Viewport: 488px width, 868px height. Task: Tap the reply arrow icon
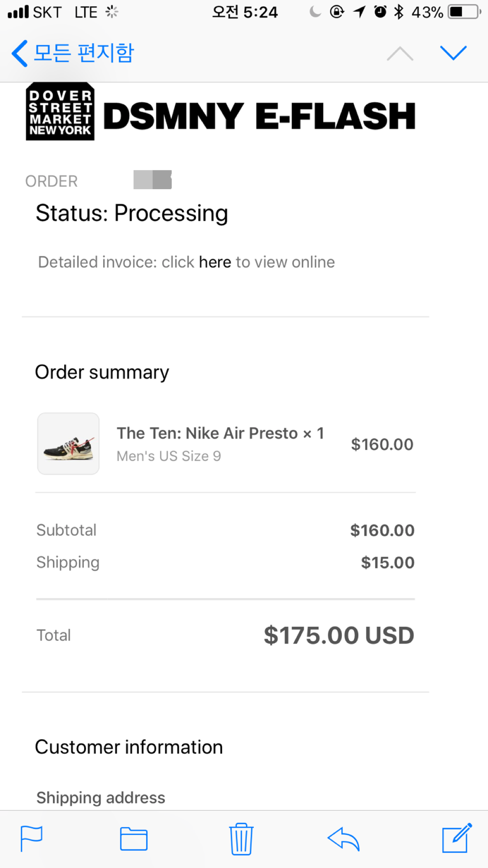[x=344, y=839]
